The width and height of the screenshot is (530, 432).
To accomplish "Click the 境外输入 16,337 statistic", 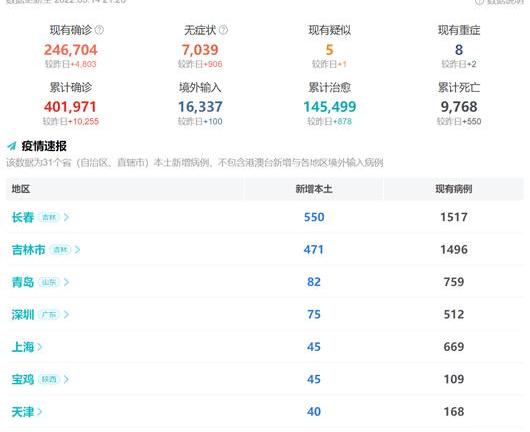I will point(200,103).
